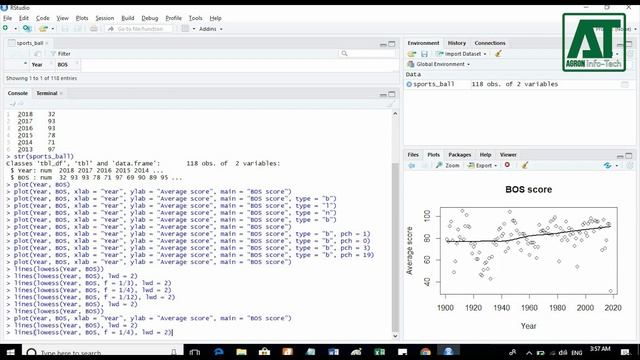Switch to the History tab
The width and height of the screenshot is (640, 360).
point(457,43)
